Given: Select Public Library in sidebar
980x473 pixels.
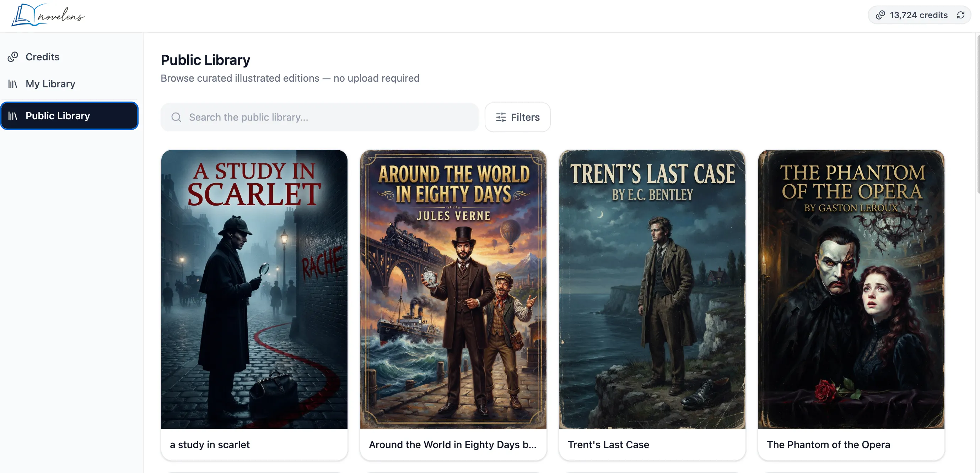Looking at the screenshot, I should tap(69, 116).
